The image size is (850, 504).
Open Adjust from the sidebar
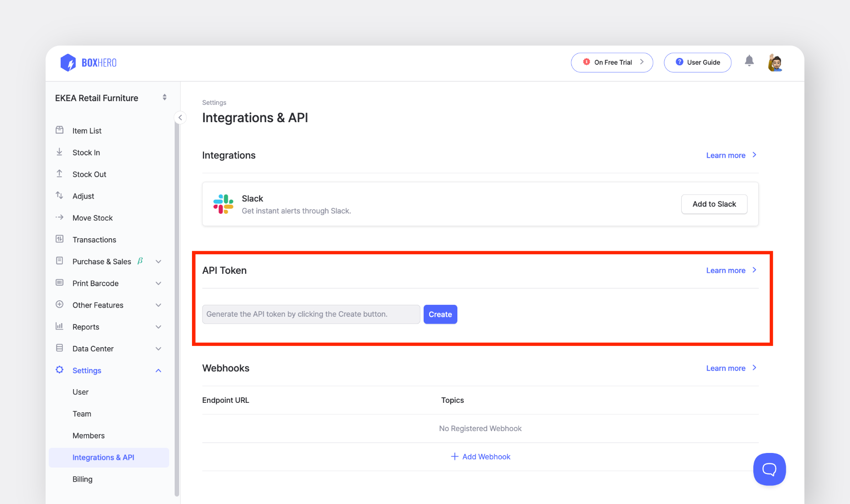coord(83,195)
